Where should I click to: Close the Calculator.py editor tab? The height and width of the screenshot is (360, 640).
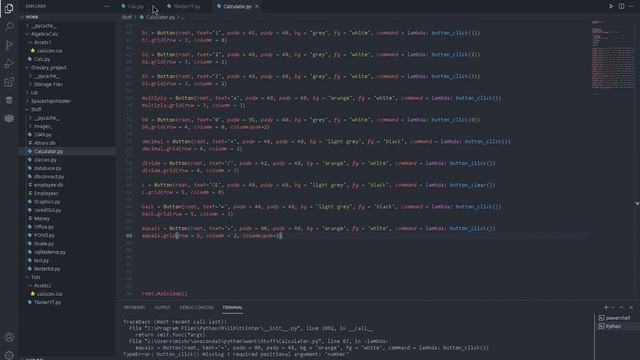click(x=257, y=6)
